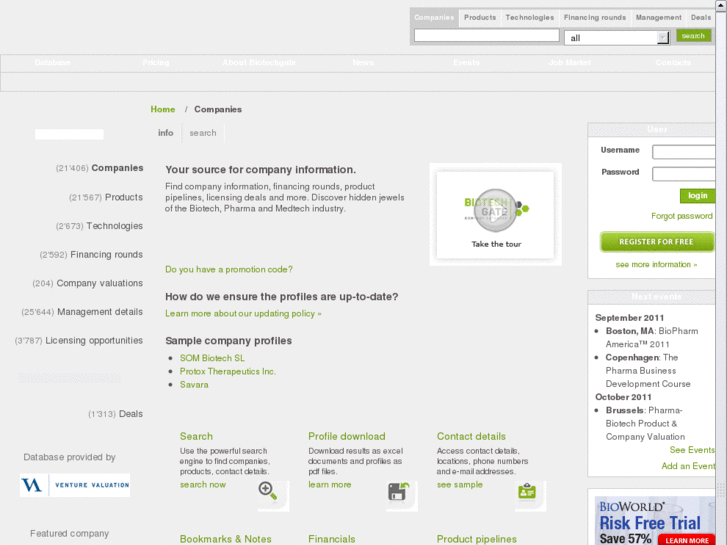Play the Take the tour video
Image resolution: width=727 pixels, height=545 pixels.
tap(495, 210)
